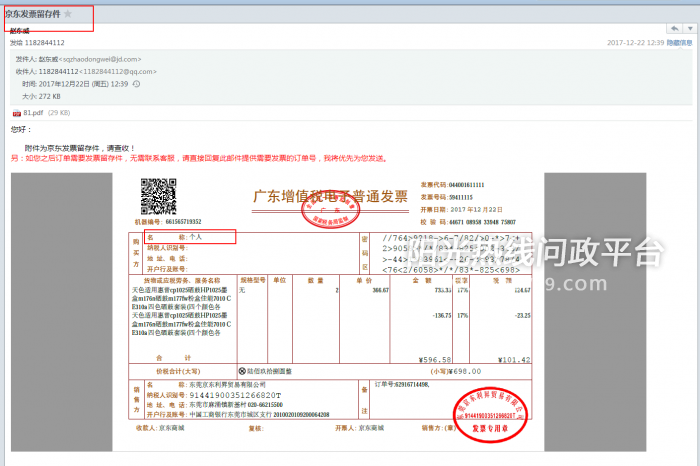Click the red 发票专用章 seal
Screen dimensions: 700x466
[x=490, y=415]
